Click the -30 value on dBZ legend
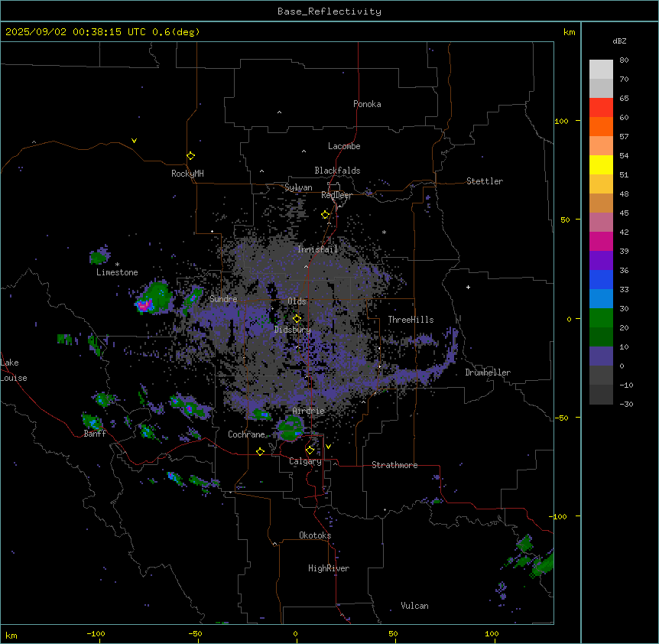Image resolution: width=659 pixels, height=644 pixels. click(x=626, y=405)
